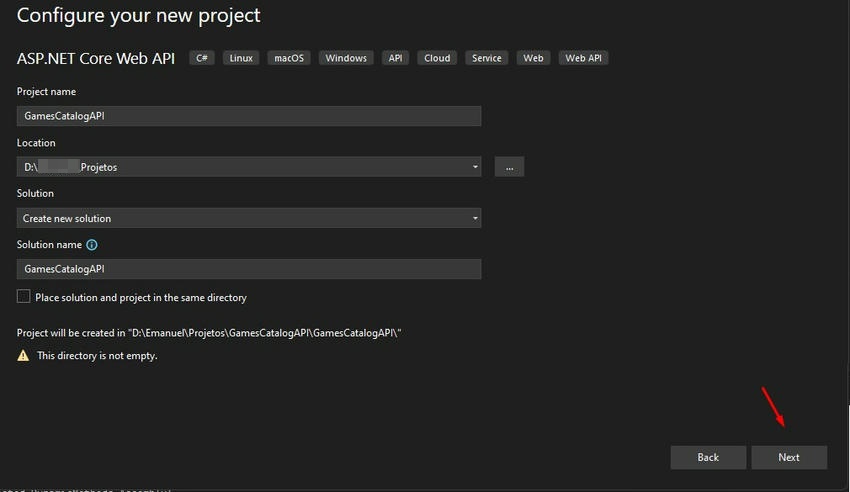Click into the Solution name text field

pyautogui.click(x=249, y=269)
